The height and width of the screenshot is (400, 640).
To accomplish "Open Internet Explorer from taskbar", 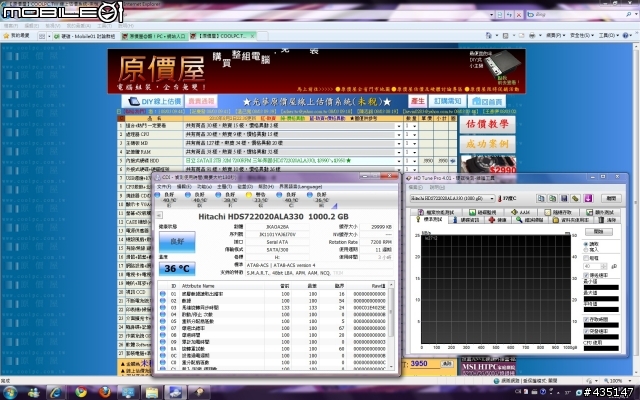I will pos(56,393).
